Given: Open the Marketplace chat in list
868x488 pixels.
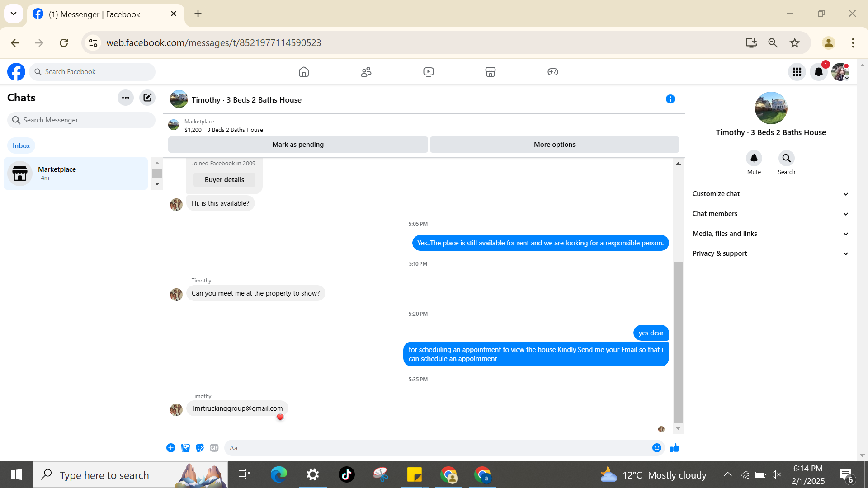Looking at the screenshot, I should click(75, 174).
